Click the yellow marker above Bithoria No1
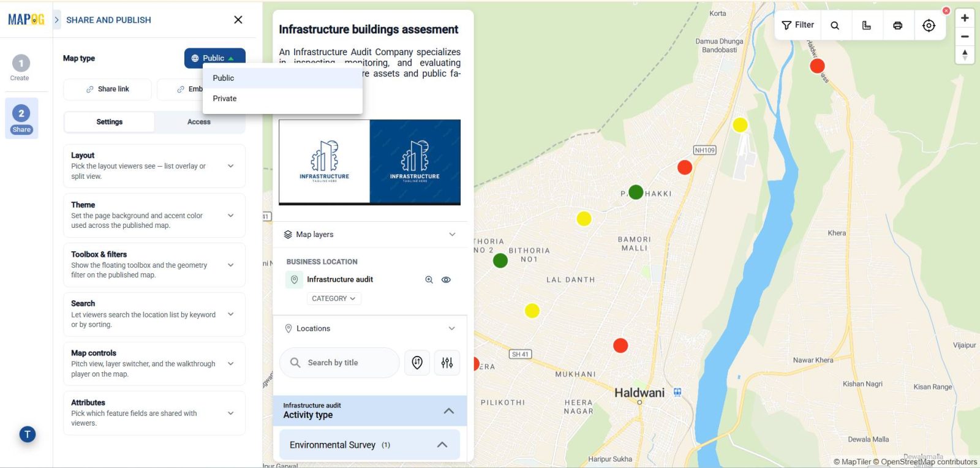Screen dimensions: 980x468 coord(584,219)
